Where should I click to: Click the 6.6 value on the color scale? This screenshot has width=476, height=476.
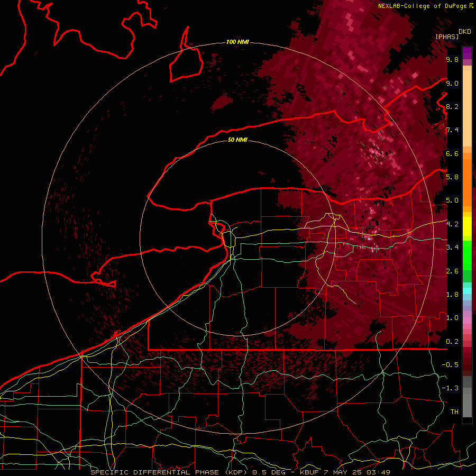[452, 153]
